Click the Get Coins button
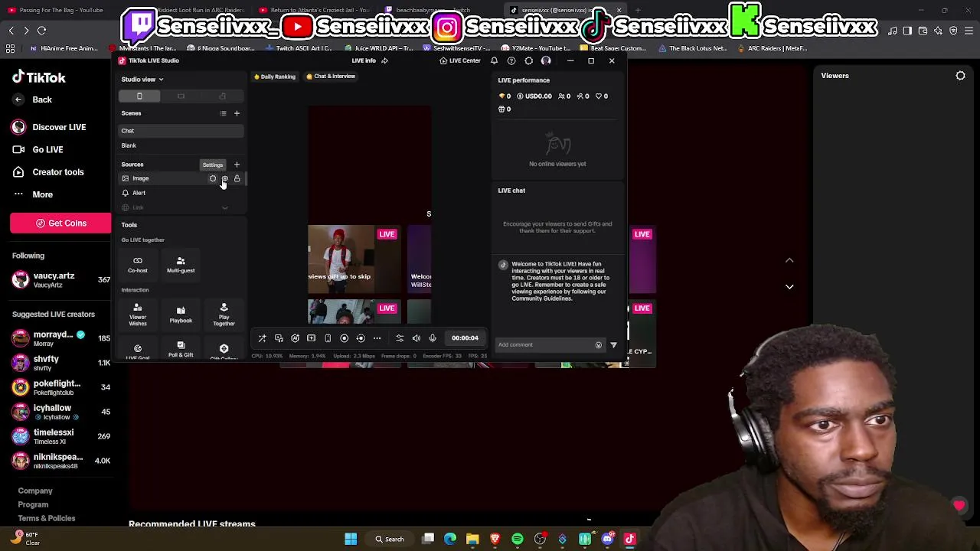The image size is (980, 551). coord(60,223)
